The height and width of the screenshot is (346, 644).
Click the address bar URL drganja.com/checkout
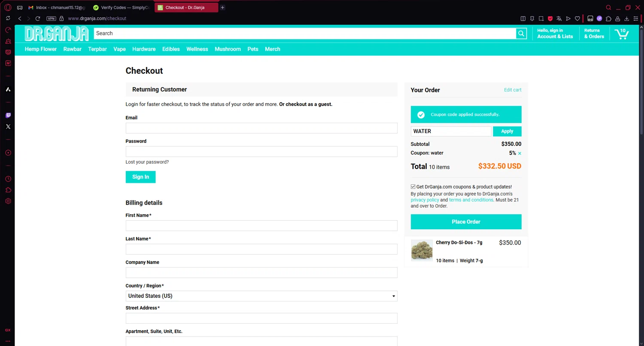[97, 18]
